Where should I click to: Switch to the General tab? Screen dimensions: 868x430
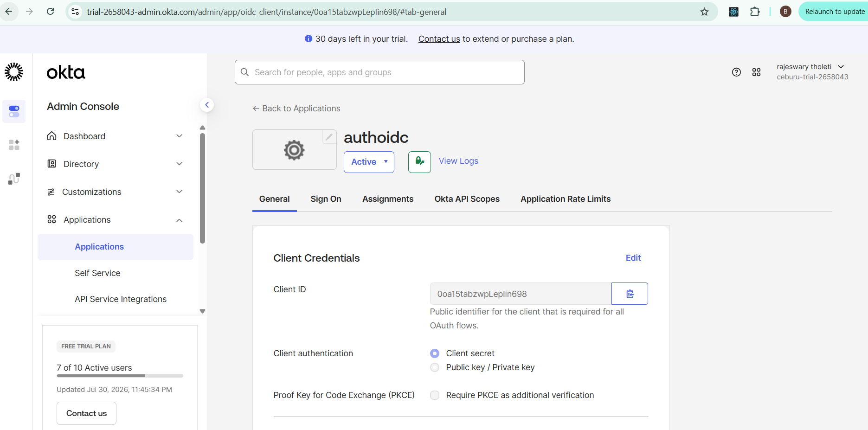pos(275,199)
